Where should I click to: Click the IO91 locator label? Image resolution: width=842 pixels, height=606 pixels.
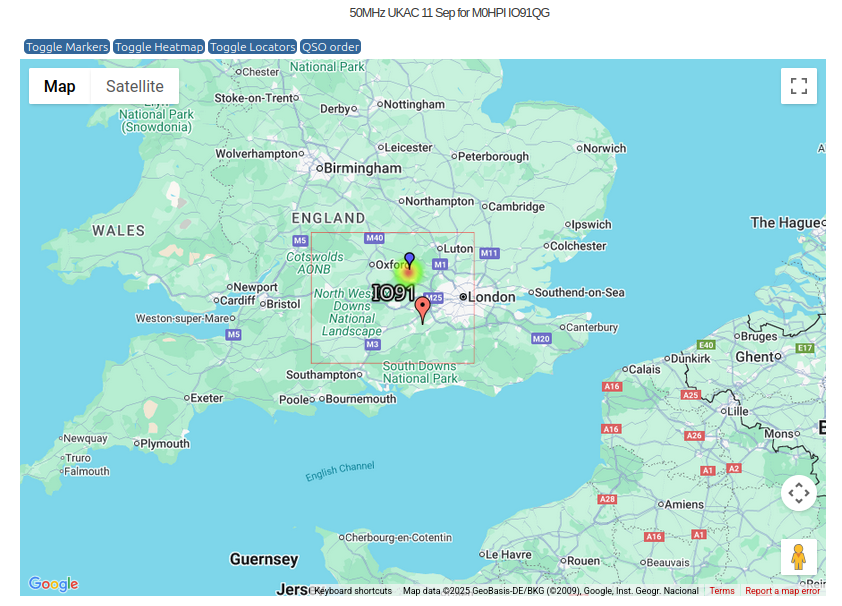click(393, 293)
